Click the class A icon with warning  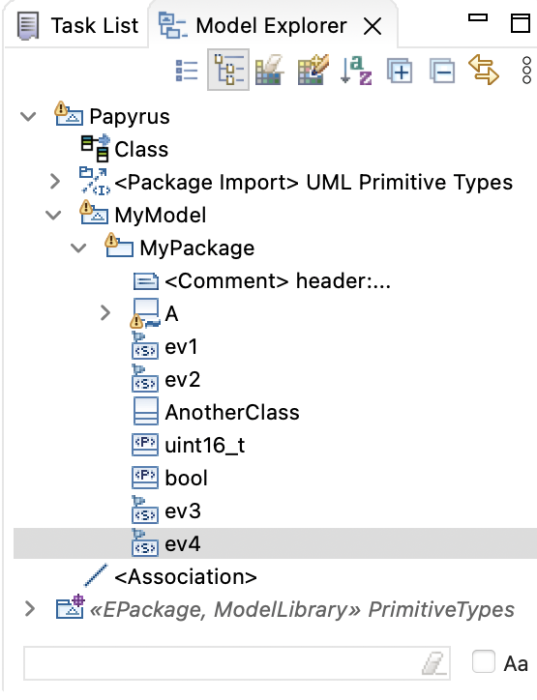(145, 313)
